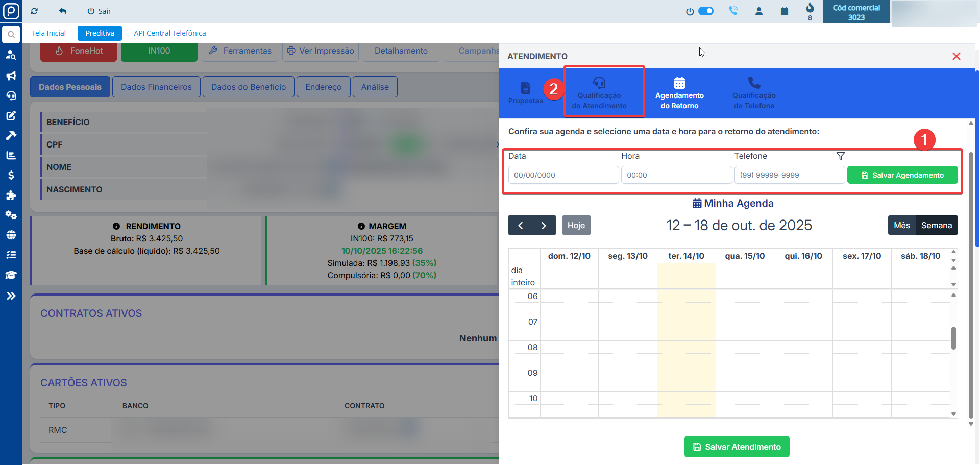Viewport: 980px width, 465px height.
Task: Expand the sidebar with double chevron
Action: [11, 296]
